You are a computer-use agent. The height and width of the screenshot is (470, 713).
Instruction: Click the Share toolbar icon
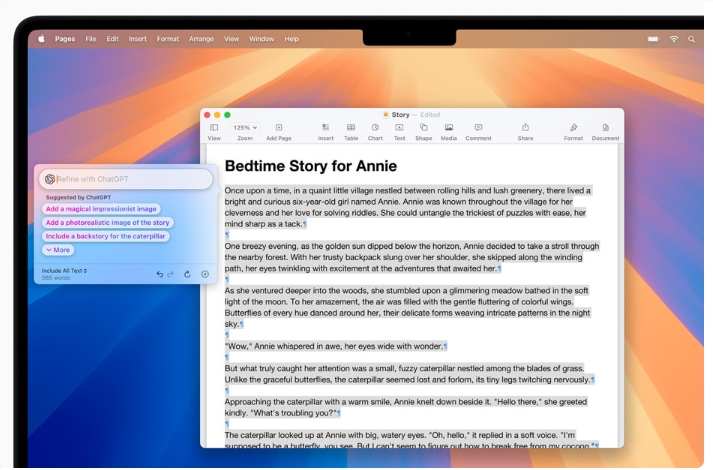pos(525,127)
